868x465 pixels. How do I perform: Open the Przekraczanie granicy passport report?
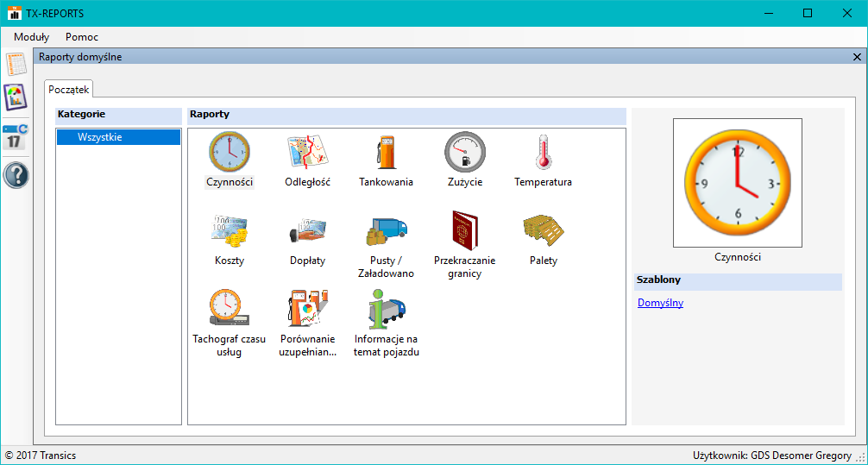pyautogui.click(x=464, y=231)
